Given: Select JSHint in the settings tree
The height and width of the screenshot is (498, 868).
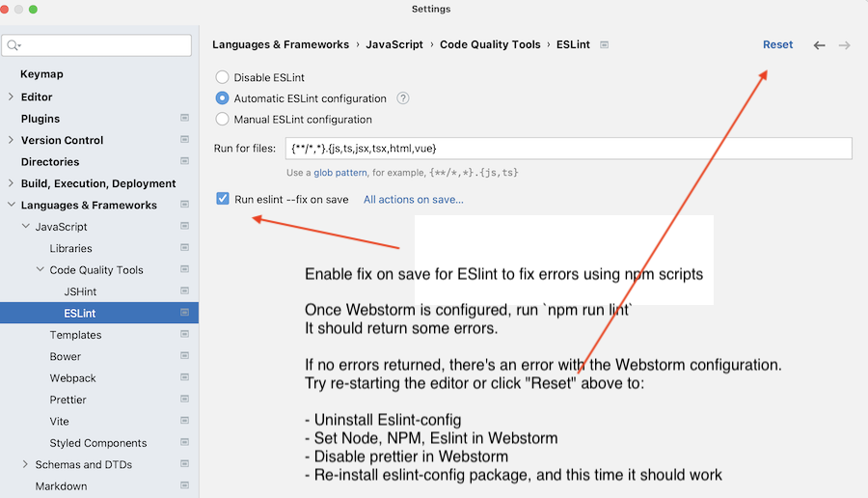Looking at the screenshot, I should point(80,291).
